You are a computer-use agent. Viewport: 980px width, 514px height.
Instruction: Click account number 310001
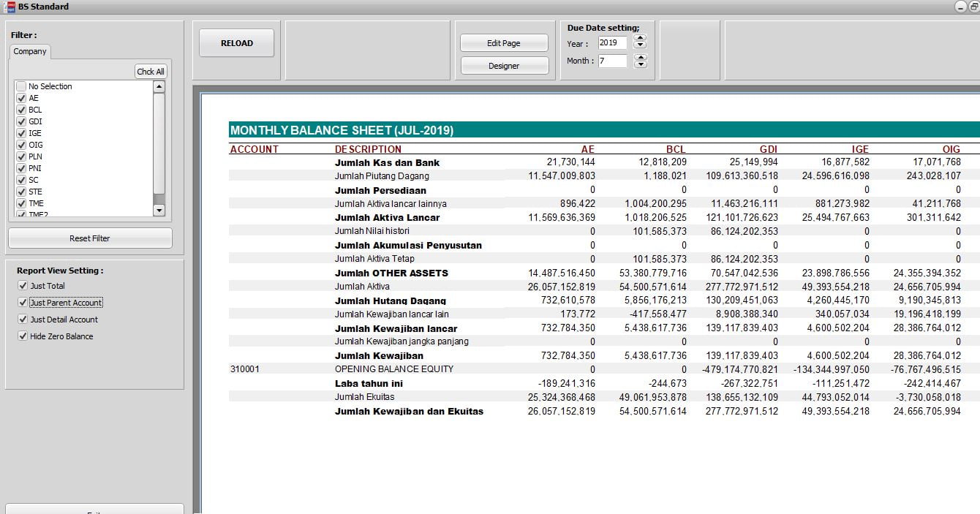coord(244,369)
